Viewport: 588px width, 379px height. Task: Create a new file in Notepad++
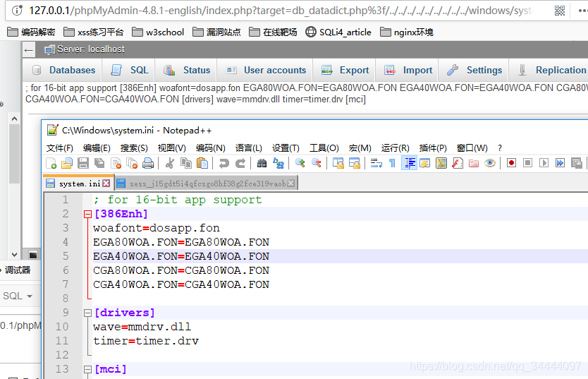tap(51, 163)
